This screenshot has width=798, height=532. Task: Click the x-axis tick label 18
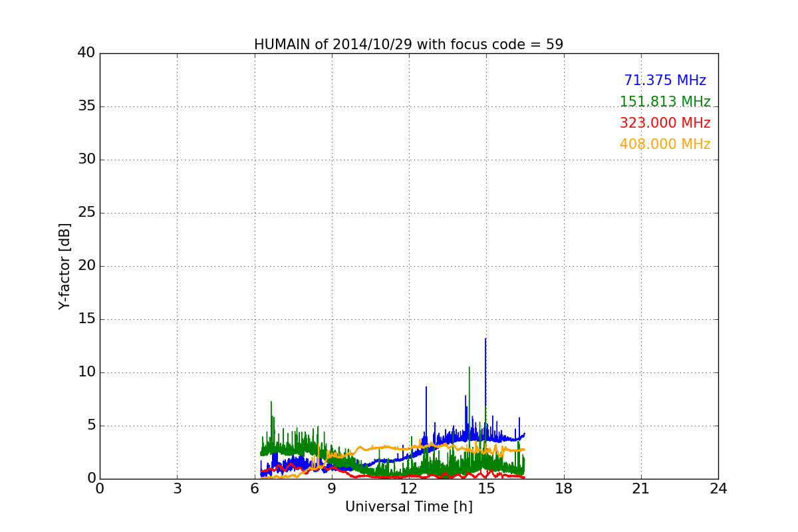[564, 488]
